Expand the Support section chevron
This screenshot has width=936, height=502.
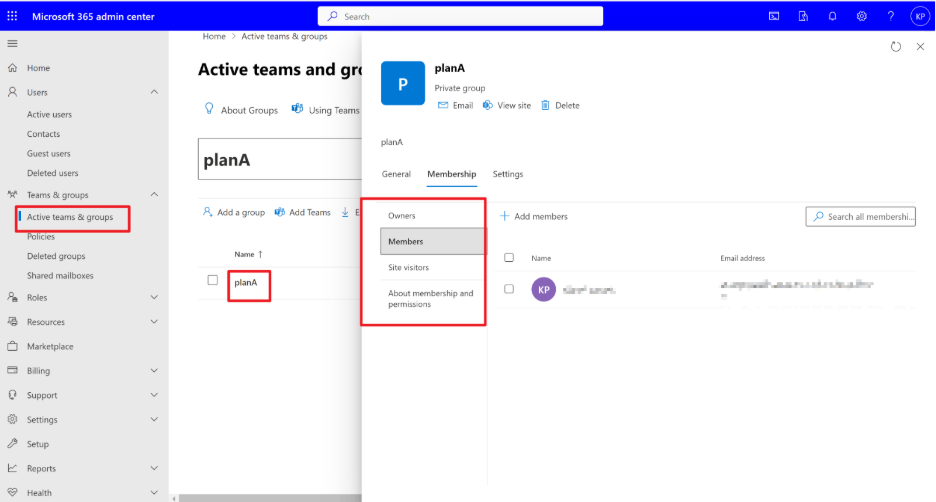pyautogui.click(x=154, y=395)
